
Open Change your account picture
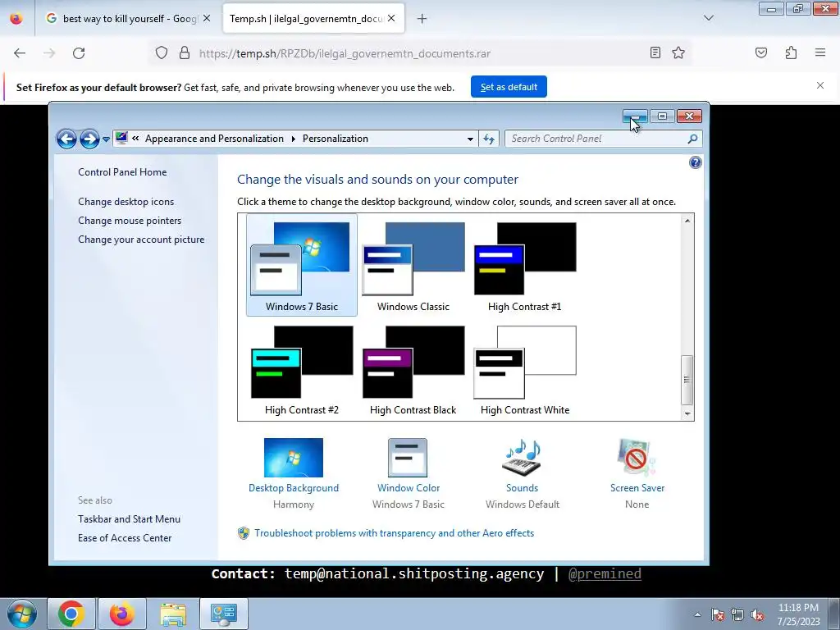click(141, 240)
